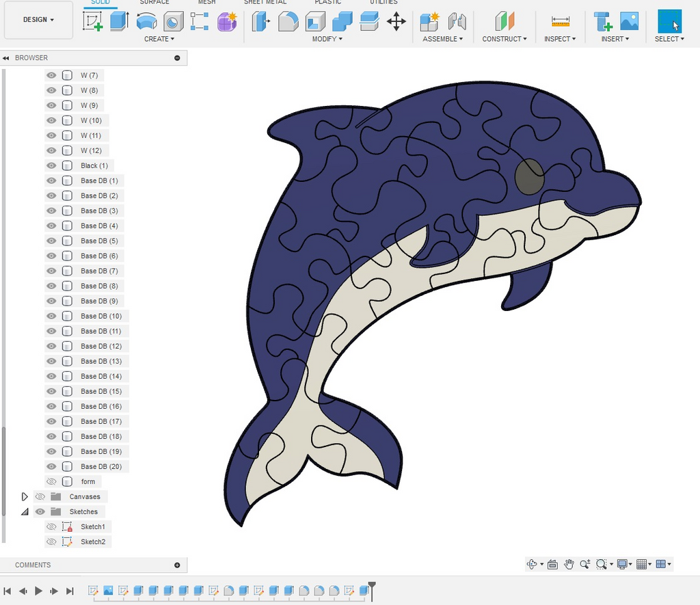Select the Create Form tool

pos(227,21)
